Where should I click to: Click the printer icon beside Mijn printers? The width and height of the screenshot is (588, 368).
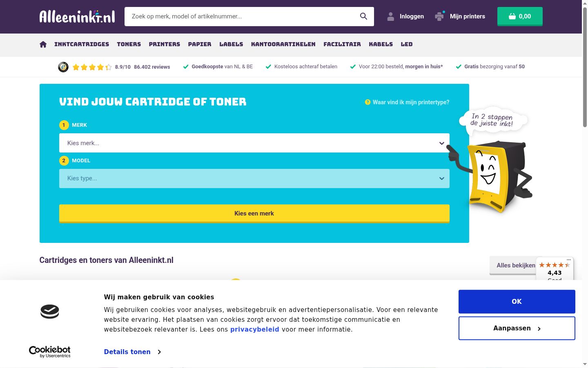(439, 16)
